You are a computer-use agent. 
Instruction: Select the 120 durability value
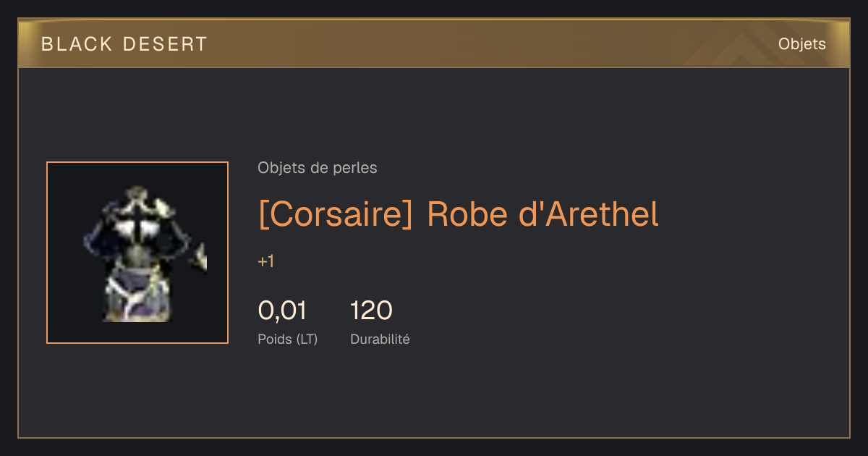371,311
